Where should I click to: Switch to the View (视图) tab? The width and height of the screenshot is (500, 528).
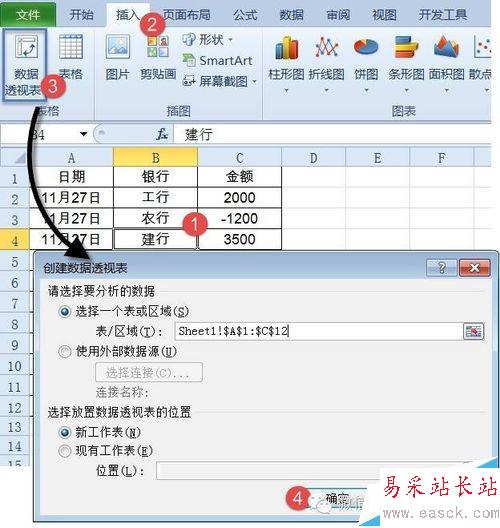(x=384, y=15)
